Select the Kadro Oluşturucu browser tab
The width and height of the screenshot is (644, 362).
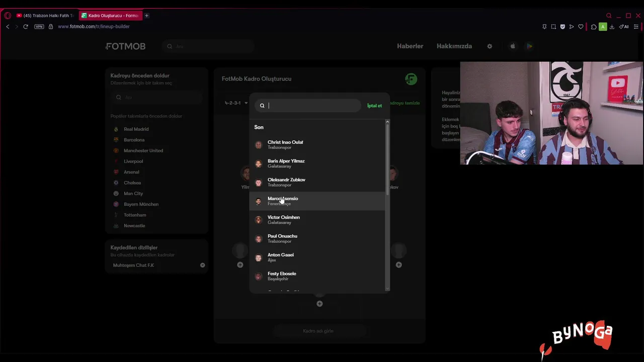[x=110, y=16]
